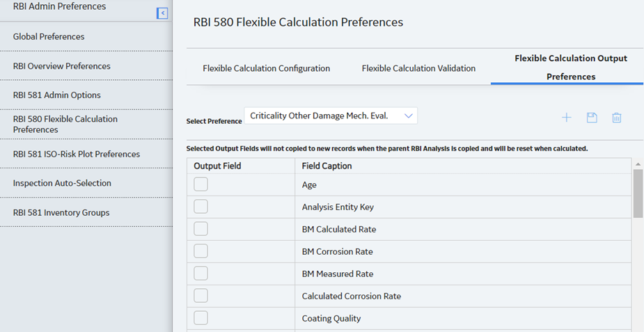Collapse the left navigation panel arrow

162,13
